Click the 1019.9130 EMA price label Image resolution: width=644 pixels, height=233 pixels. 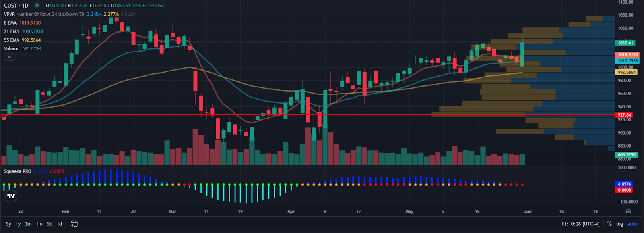627,54
